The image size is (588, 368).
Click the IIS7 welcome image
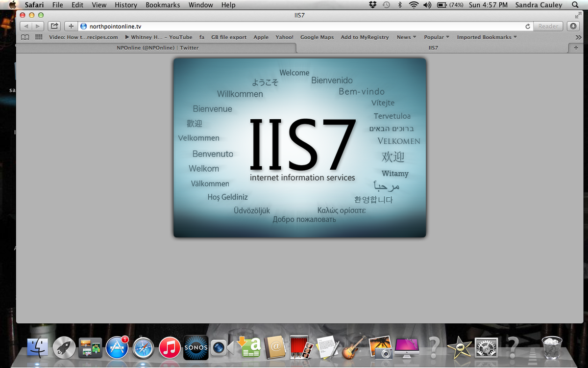coord(300,148)
